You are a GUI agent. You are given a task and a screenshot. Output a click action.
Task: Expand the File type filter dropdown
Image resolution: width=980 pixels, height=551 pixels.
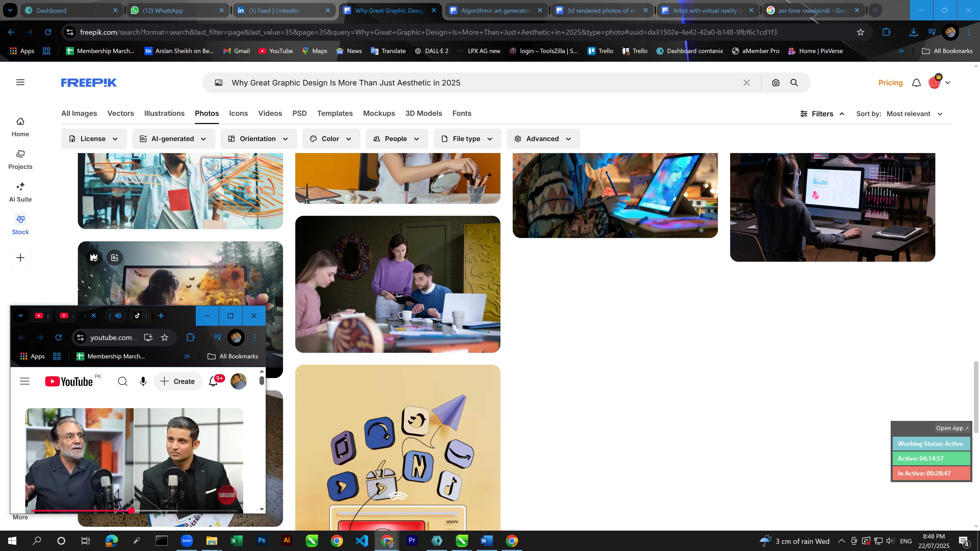(468, 139)
